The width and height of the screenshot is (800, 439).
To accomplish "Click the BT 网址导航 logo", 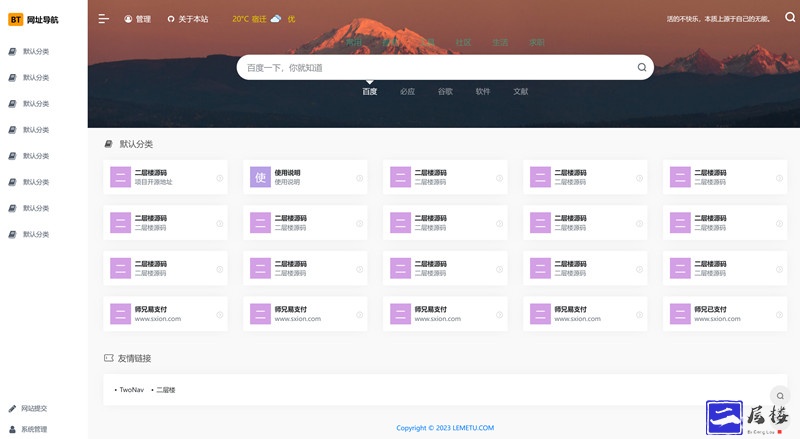I will click(34, 19).
